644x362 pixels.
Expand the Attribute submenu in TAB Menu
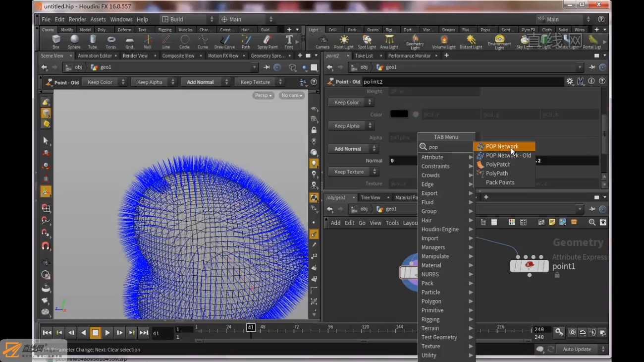point(446,157)
